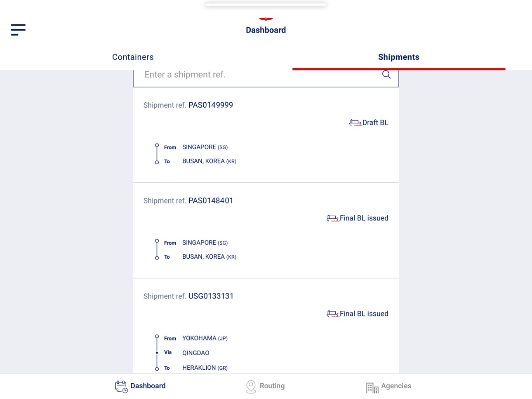Click the Dashboard calendar icon
Screen dimensions: 532x399
121,387
